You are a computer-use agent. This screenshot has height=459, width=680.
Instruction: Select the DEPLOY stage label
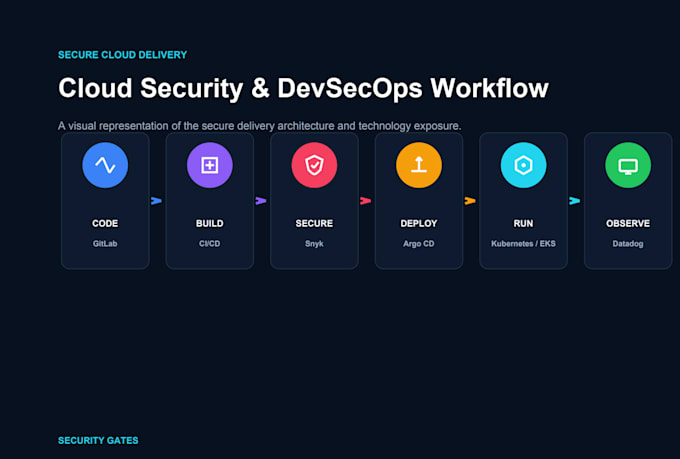coord(418,223)
